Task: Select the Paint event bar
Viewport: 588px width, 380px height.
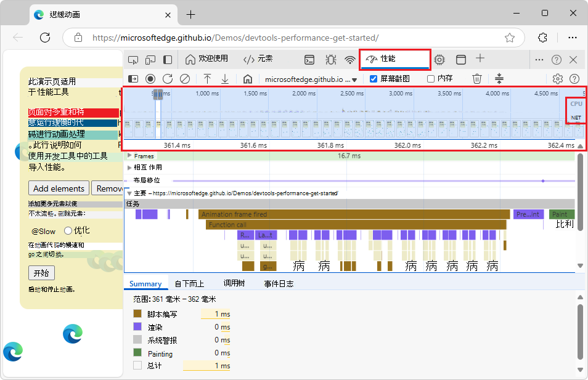Action: click(x=561, y=214)
